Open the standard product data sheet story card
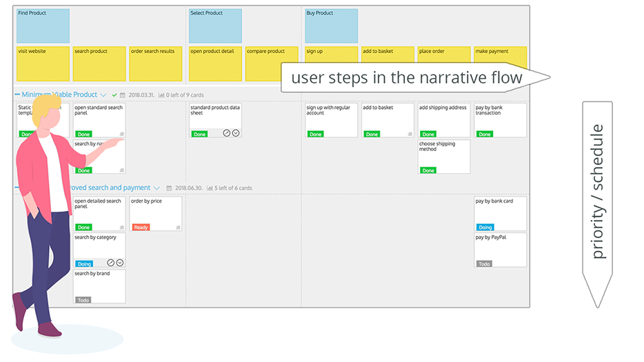Viewport: 644px width, 362px height. 215,120
